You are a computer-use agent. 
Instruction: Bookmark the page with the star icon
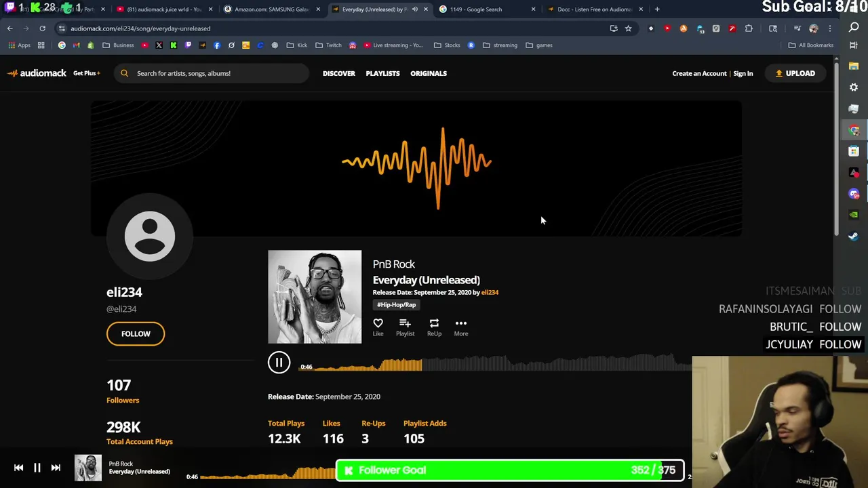coord(629,28)
